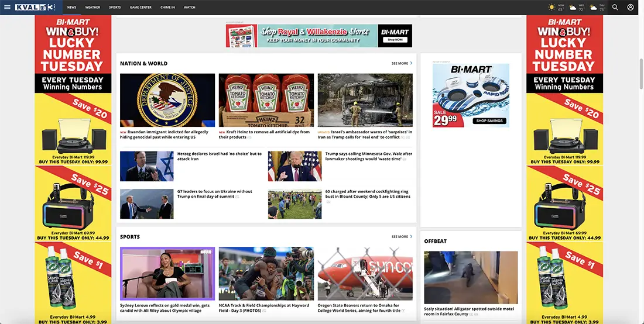The height and width of the screenshot is (324, 644).
Task: Open the Chime In menu item
Action: [x=167, y=8]
